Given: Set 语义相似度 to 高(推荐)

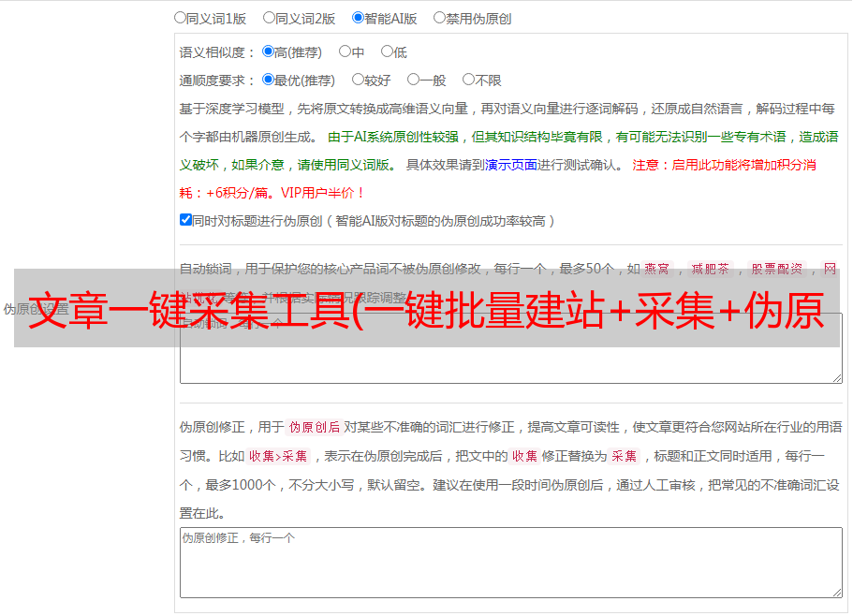Looking at the screenshot, I should 268,51.
